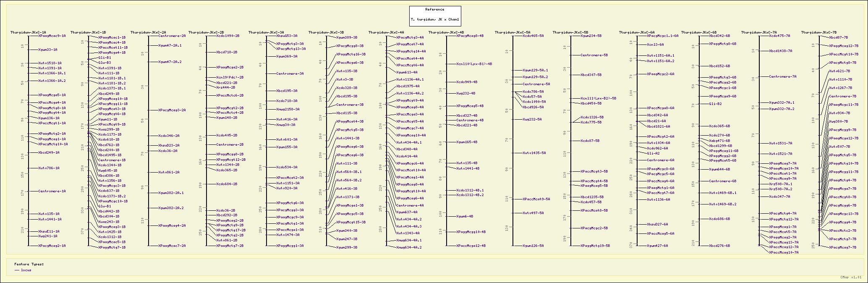Viewport: 868px width, 283px height.
Task: Click the Xcdo465-5A marker
Action: pos(533,36)
